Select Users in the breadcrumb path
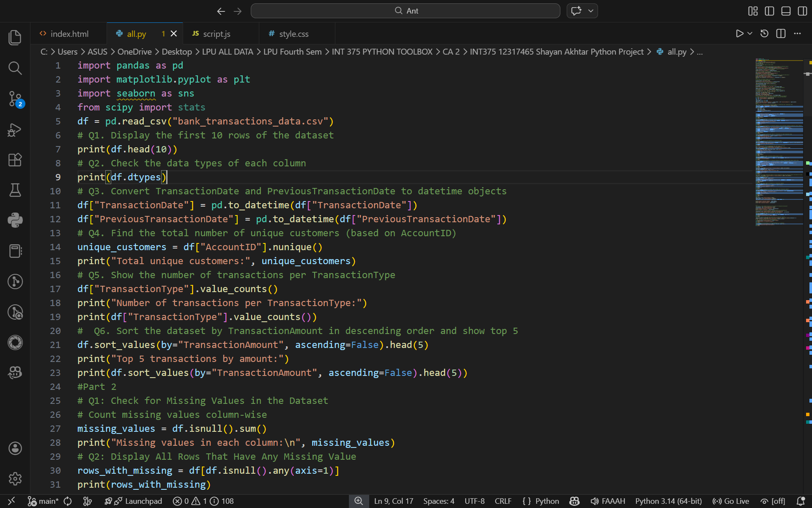The image size is (812, 508). click(67, 52)
